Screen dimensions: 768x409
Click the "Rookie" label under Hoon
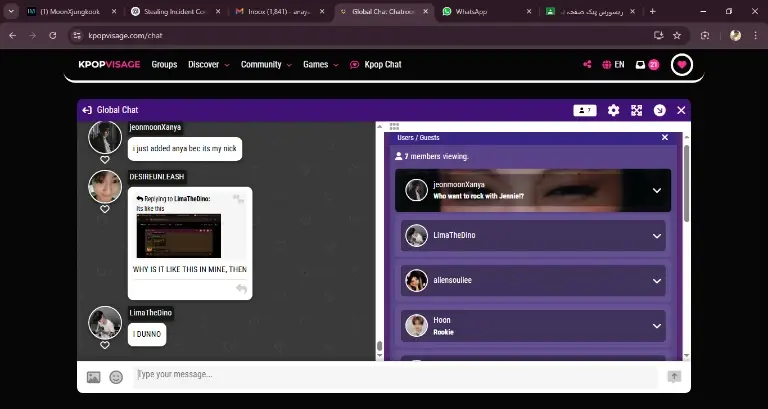(443, 332)
